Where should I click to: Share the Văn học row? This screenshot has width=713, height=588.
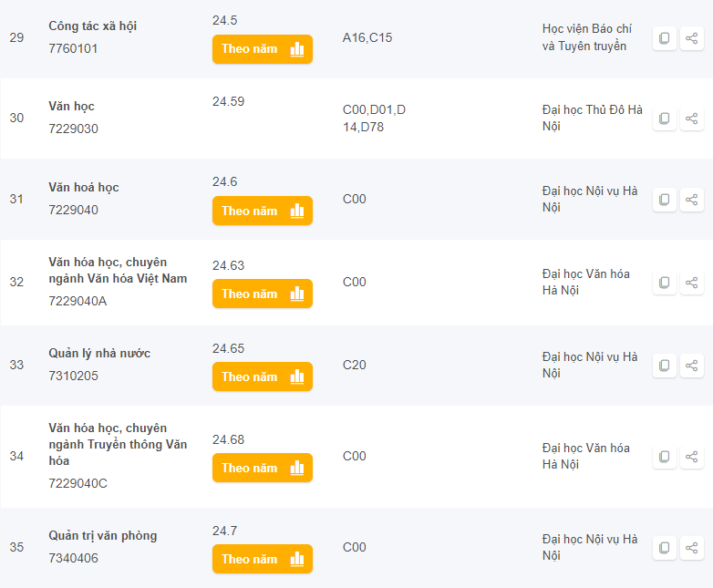692,119
